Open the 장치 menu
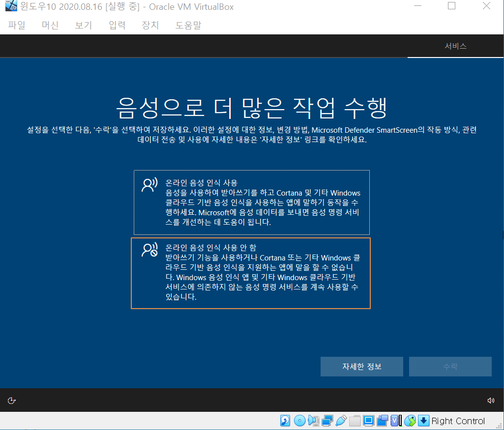Viewport: 504px width, 430px height. tap(150, 25)
